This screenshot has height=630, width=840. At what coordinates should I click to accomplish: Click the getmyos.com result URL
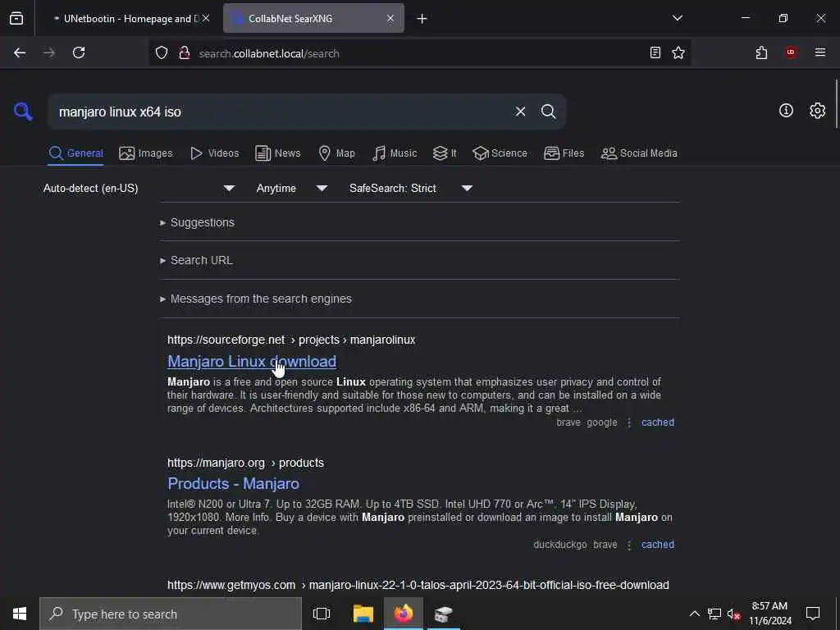[418, 585]
